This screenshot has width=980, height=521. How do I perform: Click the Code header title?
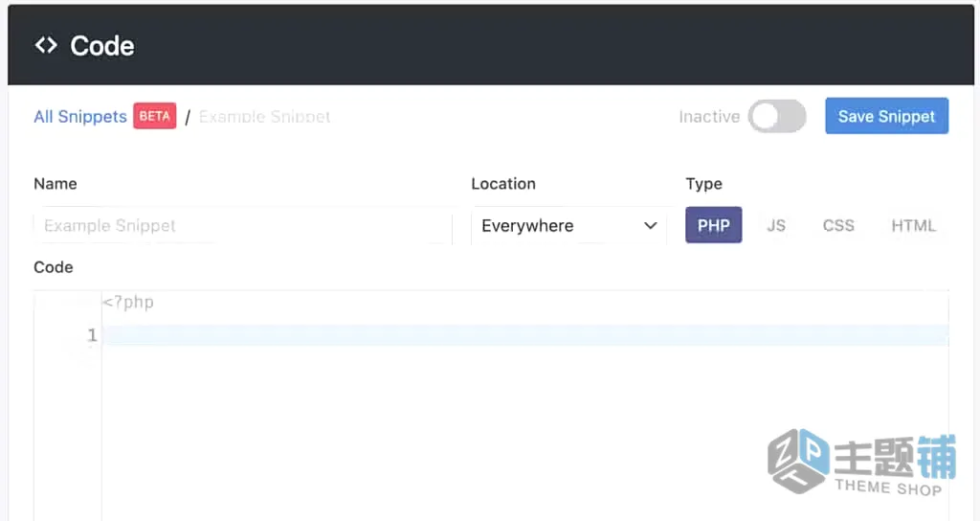101,46
